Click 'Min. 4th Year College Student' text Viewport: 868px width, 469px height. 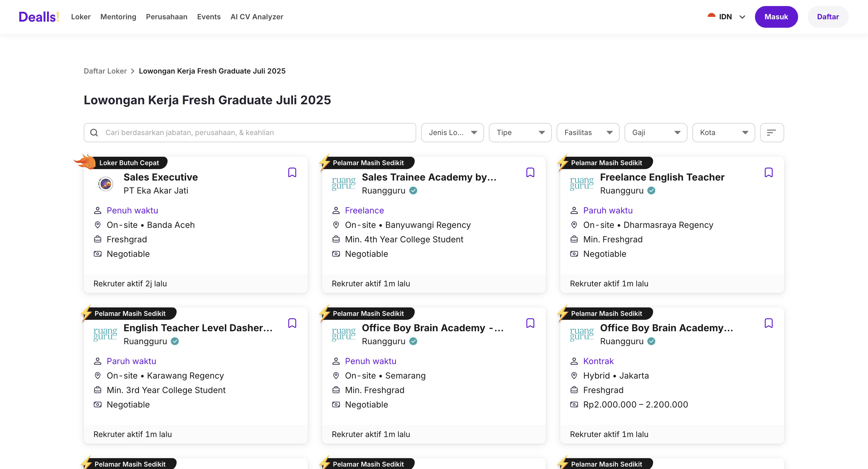pyautogui.click(x=404, y=239)
